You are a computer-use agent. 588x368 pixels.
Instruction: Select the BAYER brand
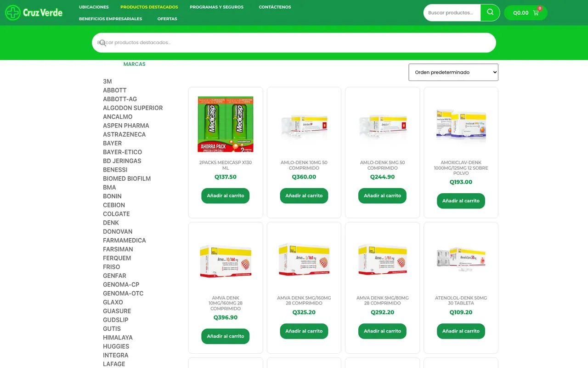click(x=113, y=143)
